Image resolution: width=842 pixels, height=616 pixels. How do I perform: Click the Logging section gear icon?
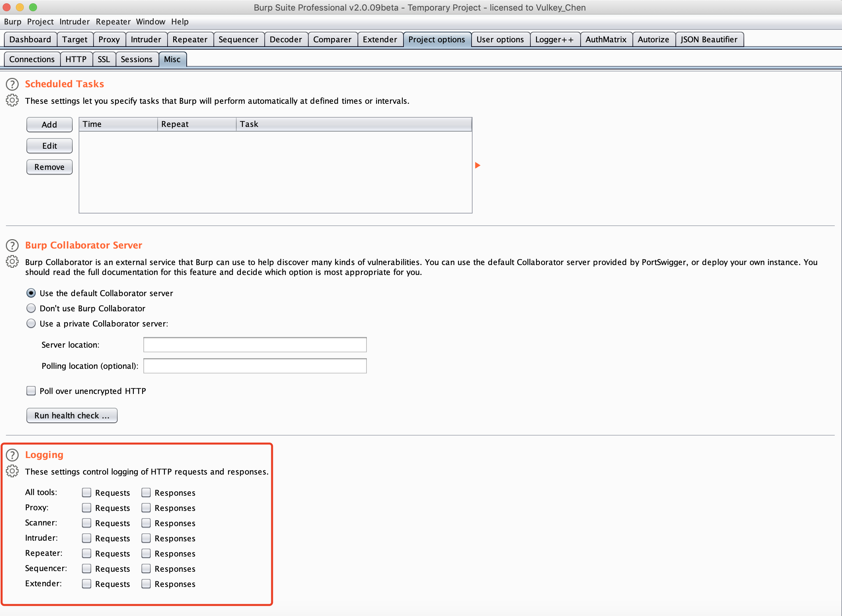click(12, 471)
